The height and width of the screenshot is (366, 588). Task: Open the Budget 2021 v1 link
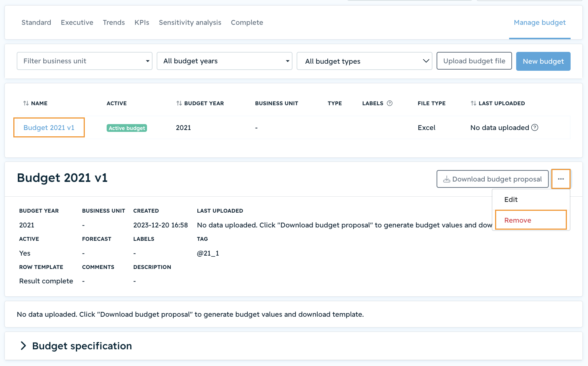pyautogui.click(x=49, y=127)
